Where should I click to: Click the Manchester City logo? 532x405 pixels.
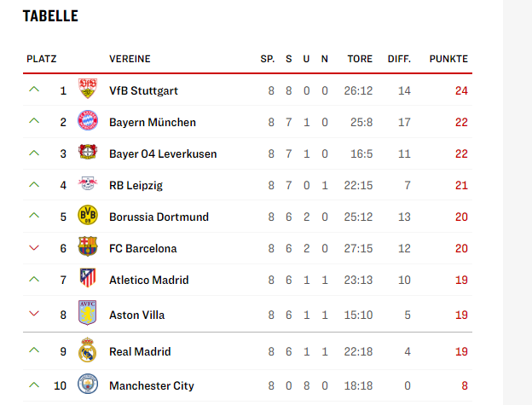(x=88, y=385)
